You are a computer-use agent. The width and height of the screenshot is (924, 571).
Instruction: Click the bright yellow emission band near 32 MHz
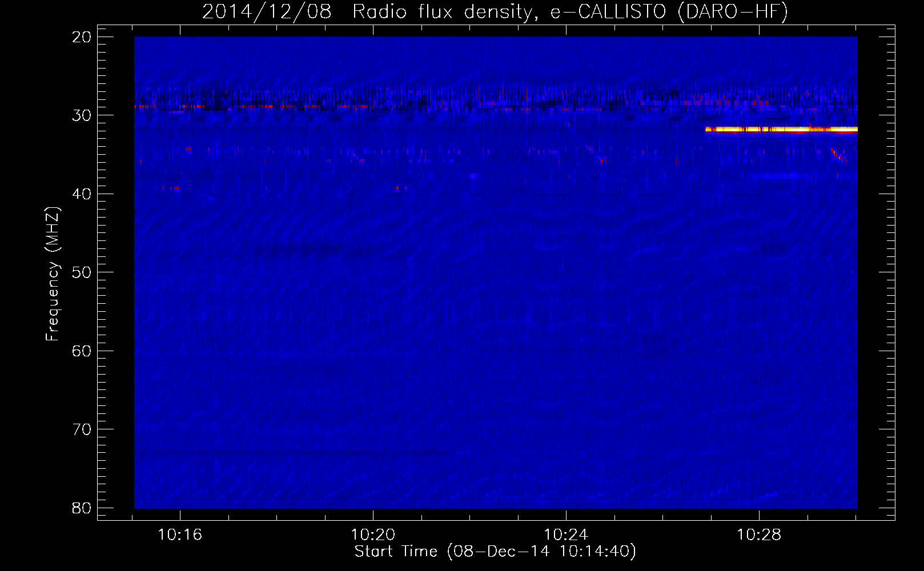[781, 130]
